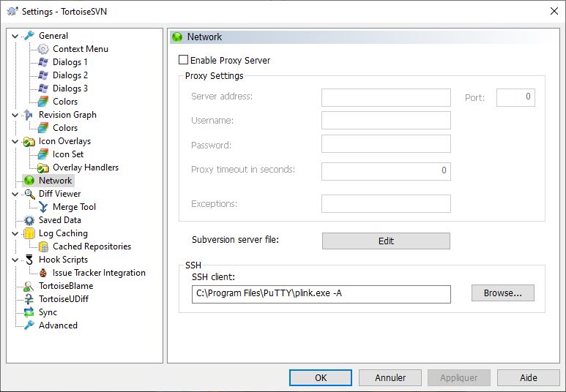Click the Password input field

click(386, 144)
